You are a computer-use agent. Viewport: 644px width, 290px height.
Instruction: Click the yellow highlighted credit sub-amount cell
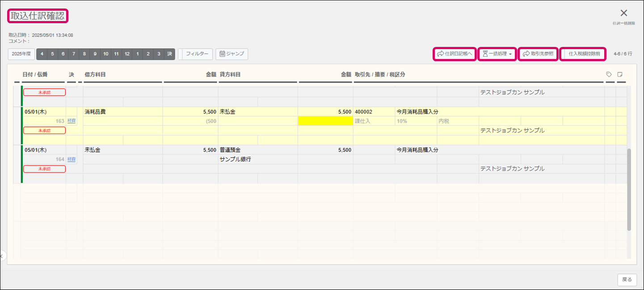325,121
